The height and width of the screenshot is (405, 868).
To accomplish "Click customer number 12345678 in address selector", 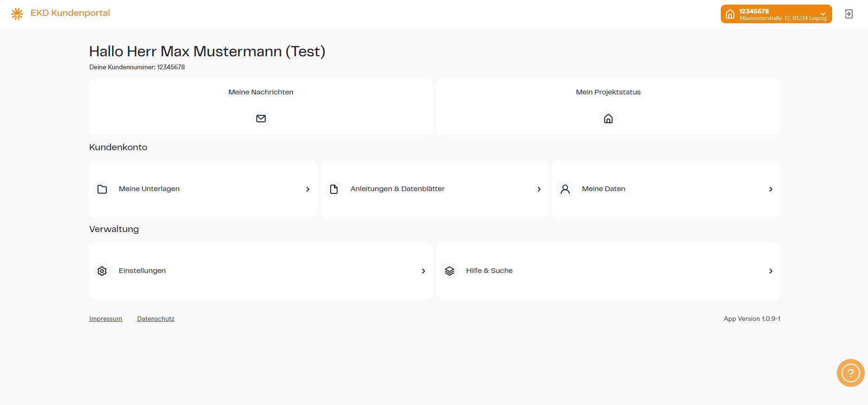I will (x=754, y=11).
